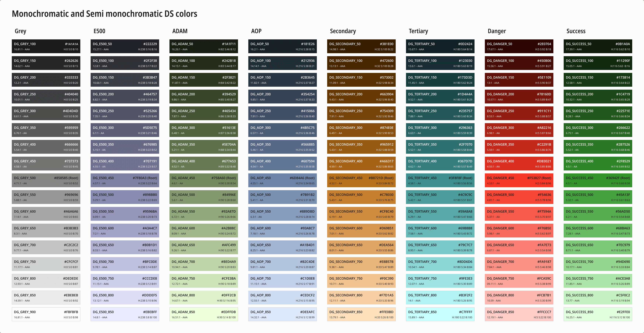Click the Success column heading
This screenshot has width=644, height=333.
click(x=576, y=31)
